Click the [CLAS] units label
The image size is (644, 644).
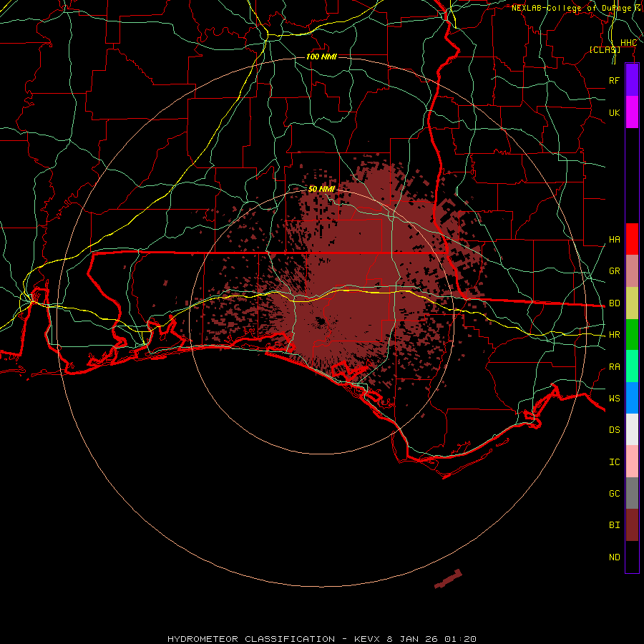605,50
